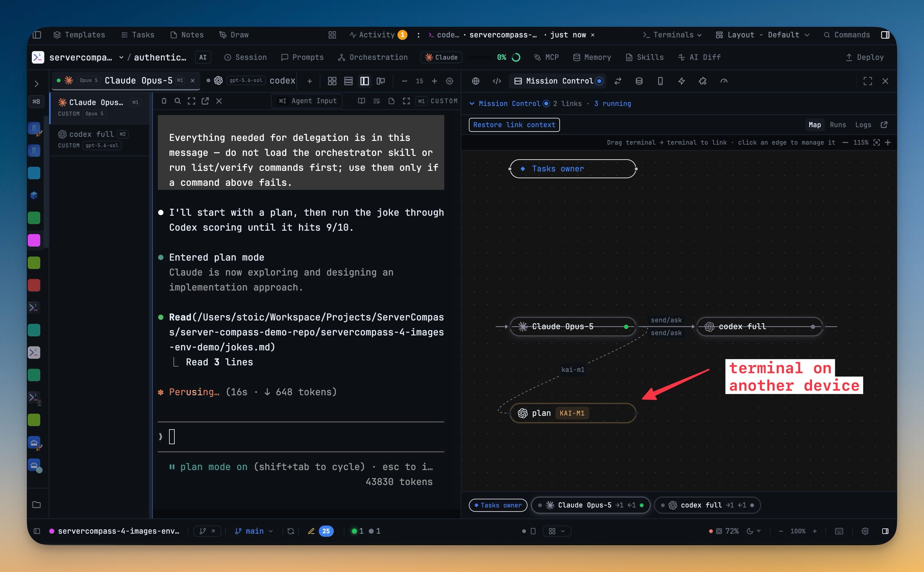Open the main branch dropdown
Viewport: 924px width, 572px height.
tap(254, 531)
